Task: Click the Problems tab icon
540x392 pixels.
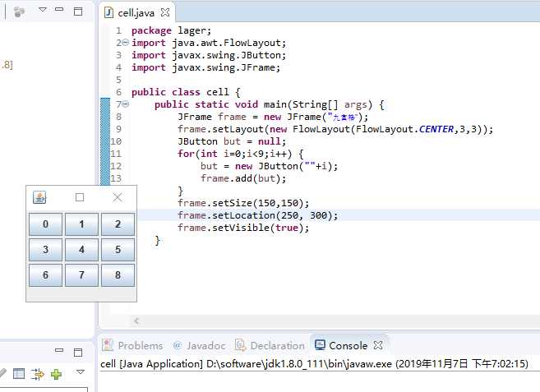Action: coord(108,345)
